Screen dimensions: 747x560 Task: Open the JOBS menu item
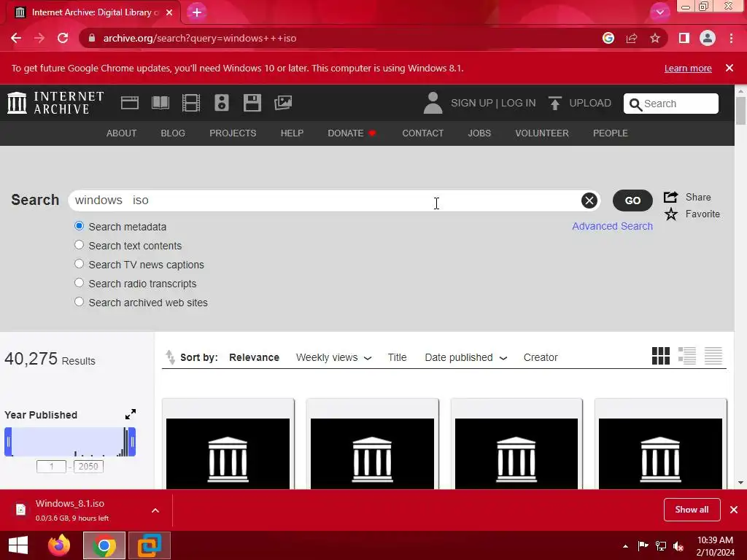[479, 133]
